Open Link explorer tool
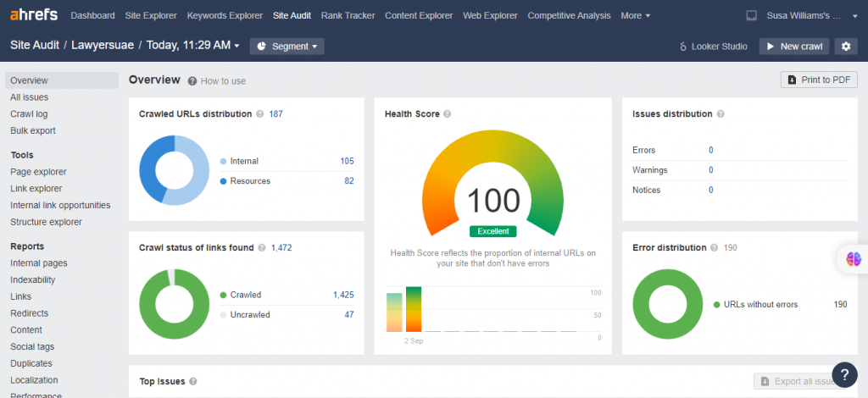The image size is (868, 398). (36, 189)
